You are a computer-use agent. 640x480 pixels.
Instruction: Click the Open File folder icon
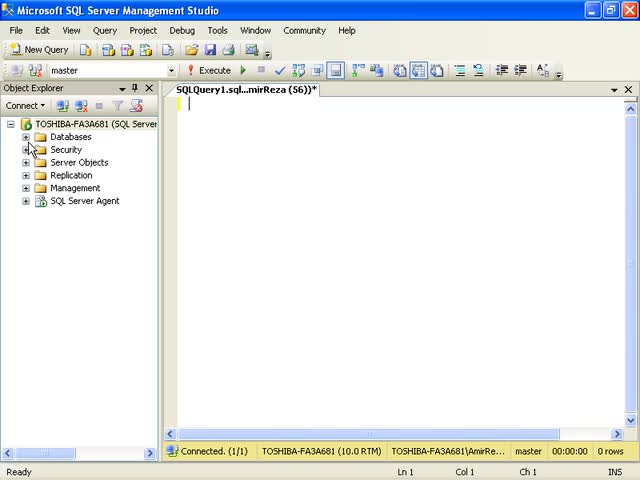(191, 50)
